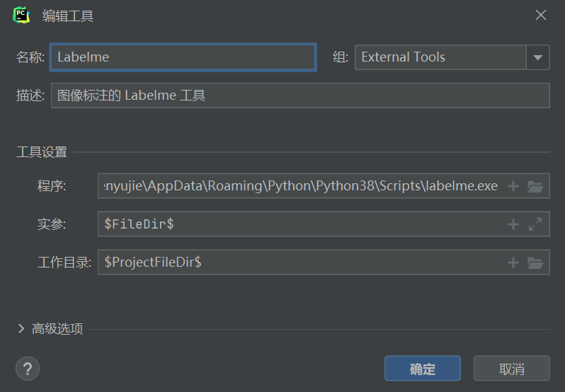Insert macro into the 实参 field
565x392 pixels.
tap(513, 224)
